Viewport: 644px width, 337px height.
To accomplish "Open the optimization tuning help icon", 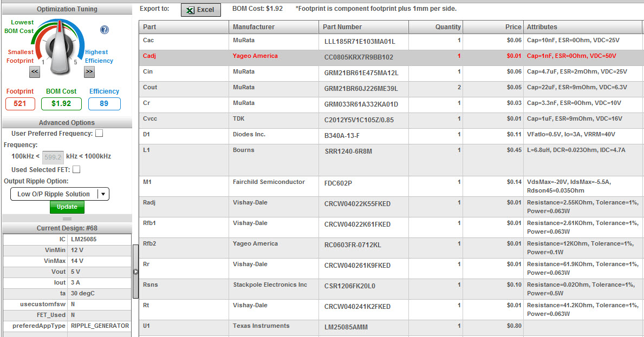I will pos(104,30).
